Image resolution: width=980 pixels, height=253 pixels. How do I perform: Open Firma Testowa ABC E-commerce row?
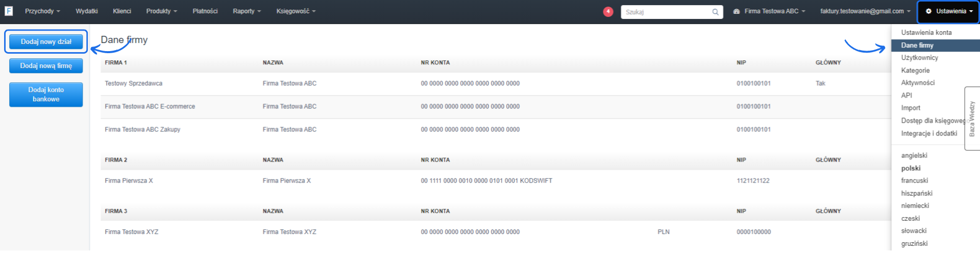(x=150, y=106)
